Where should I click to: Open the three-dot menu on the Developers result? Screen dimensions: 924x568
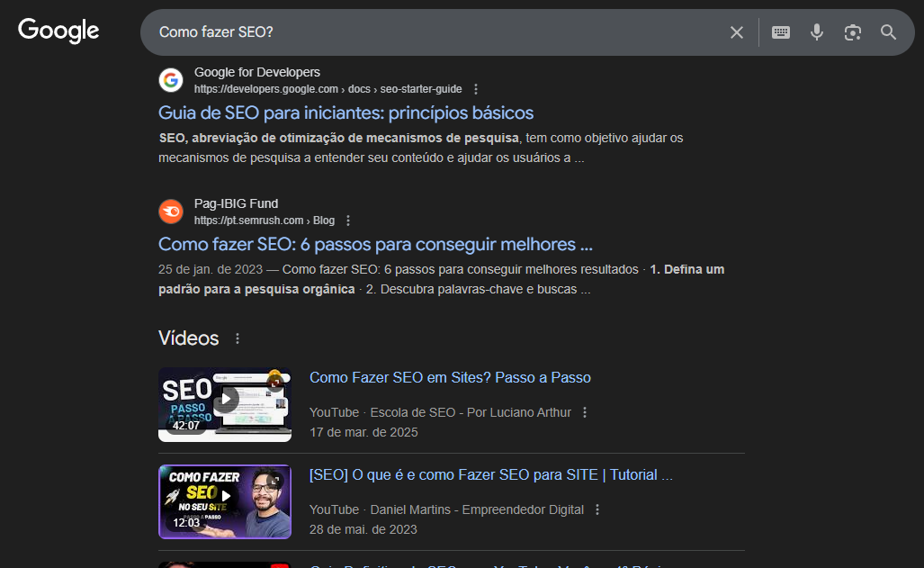click(x=475, y=88)
